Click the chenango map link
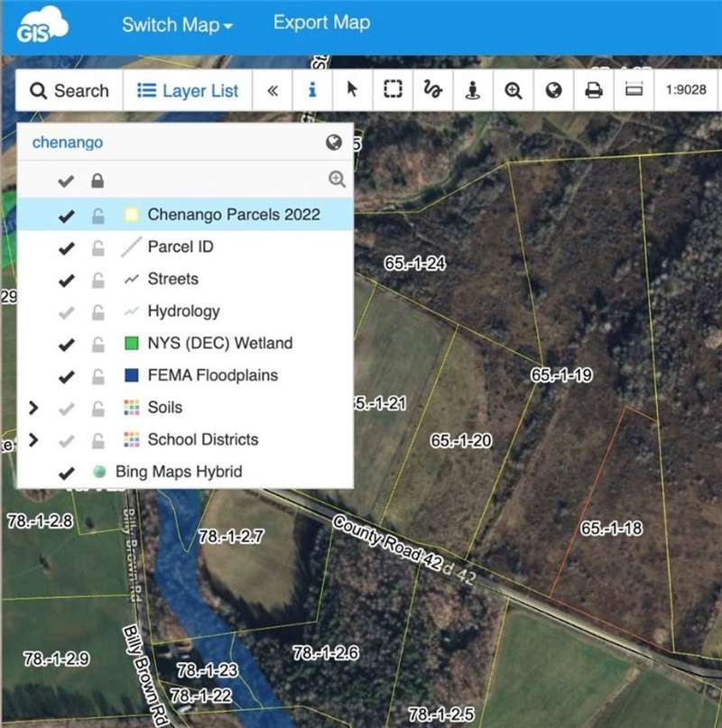 (68, 143)
